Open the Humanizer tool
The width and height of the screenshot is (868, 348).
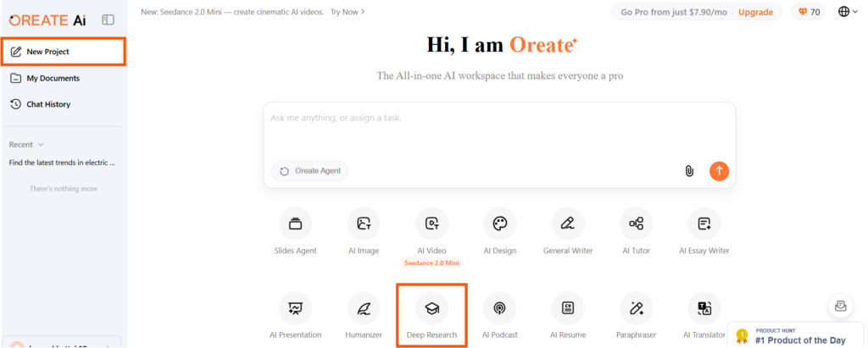click(363, 315)
